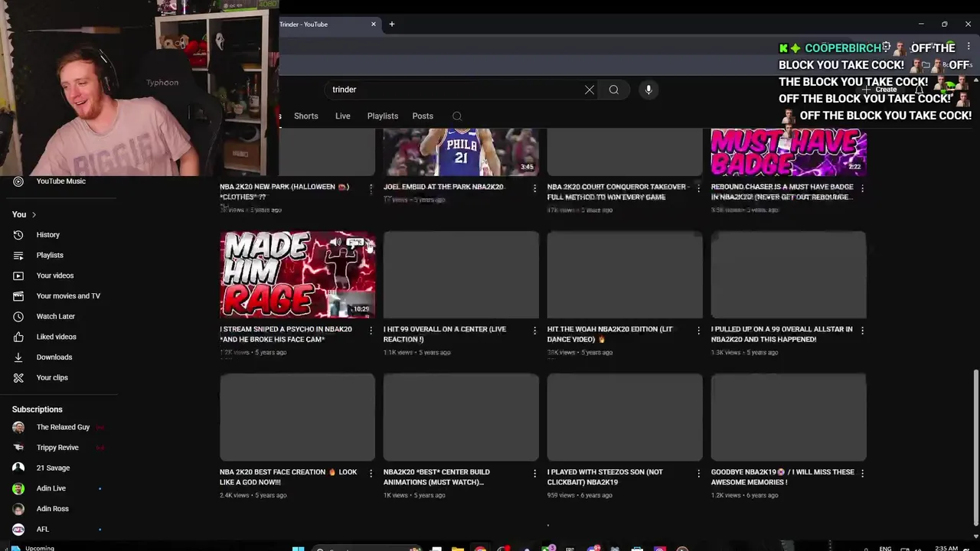Switch to the Live tab
The width and height of the screenshot is (980, 551).
click(x=342, y=116)
